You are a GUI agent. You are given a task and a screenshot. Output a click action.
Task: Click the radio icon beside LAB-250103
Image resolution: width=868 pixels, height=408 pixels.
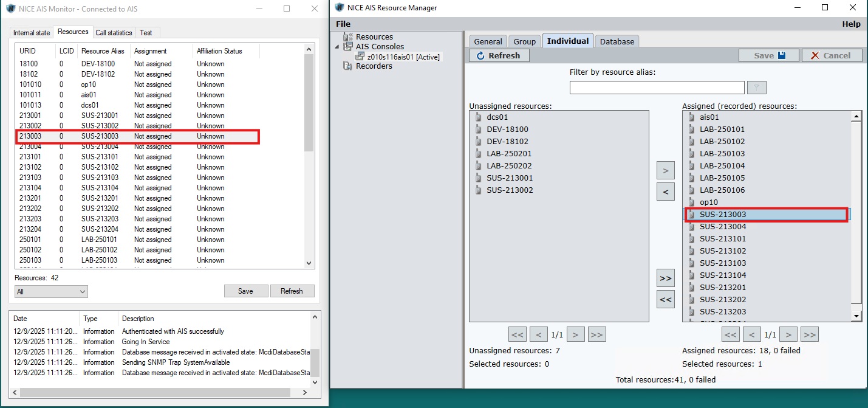(691, 154)
